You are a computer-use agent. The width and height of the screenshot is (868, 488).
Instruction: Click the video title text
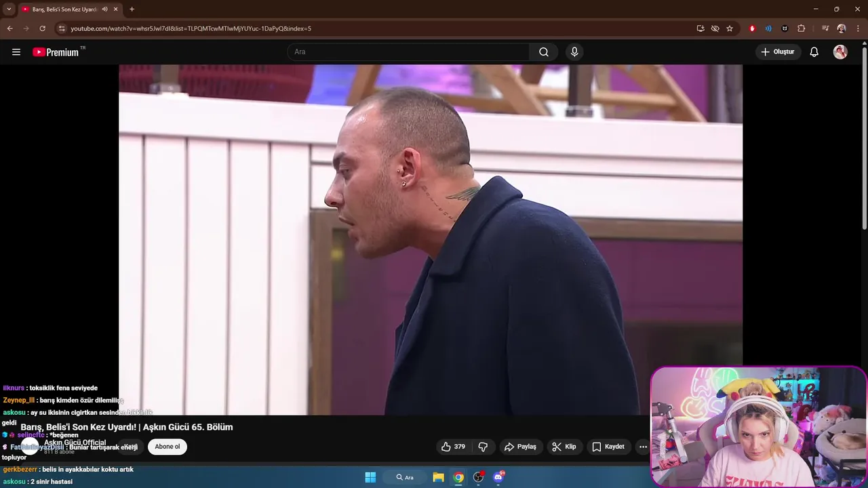(127, 427)
